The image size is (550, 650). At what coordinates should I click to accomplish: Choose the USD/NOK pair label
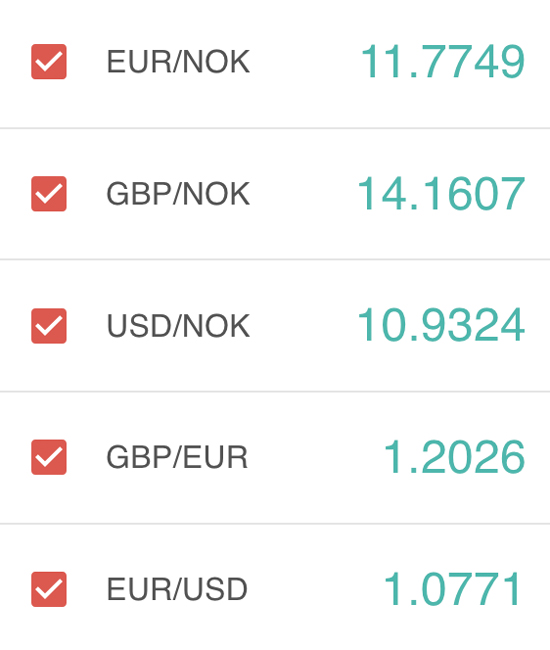point(178,326)
